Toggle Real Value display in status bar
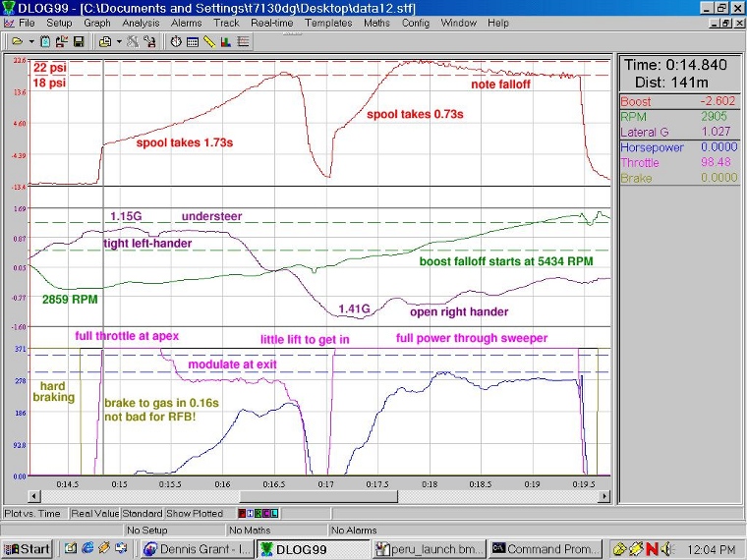This screenshot has width=747, height=560. pos(93,513)
